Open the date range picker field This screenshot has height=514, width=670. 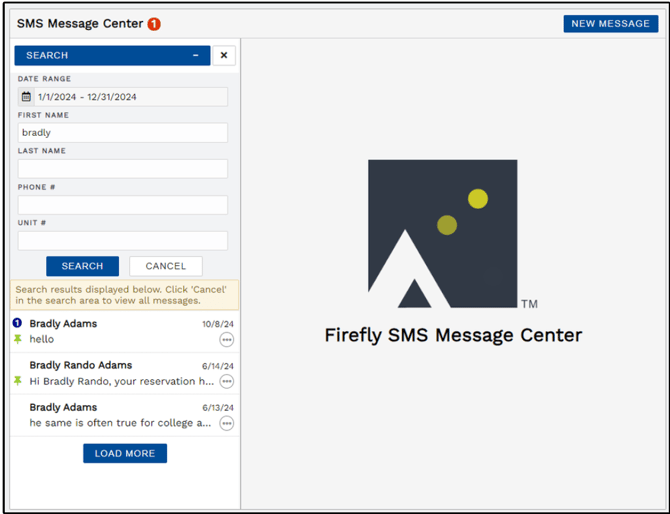pos(130,97)
